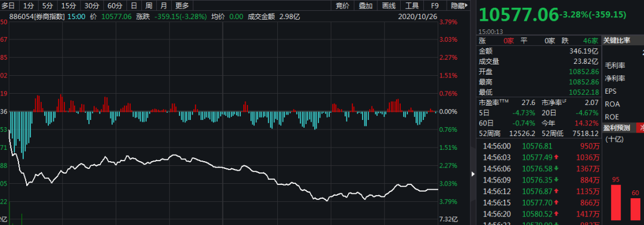Viewport: 644px width, 225px height.
Task: Click the 52周低 7518.12 value
Action: click(585, 133)
